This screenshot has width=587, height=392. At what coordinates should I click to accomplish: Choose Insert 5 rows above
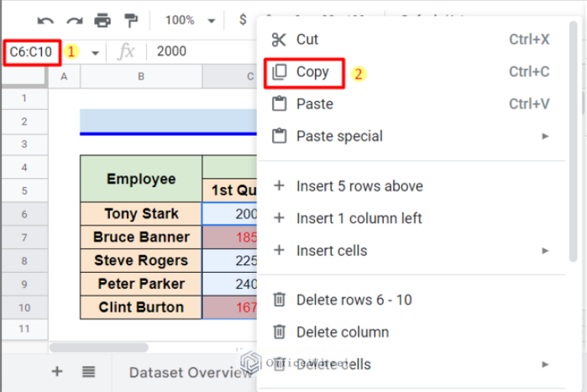[359, 186]
